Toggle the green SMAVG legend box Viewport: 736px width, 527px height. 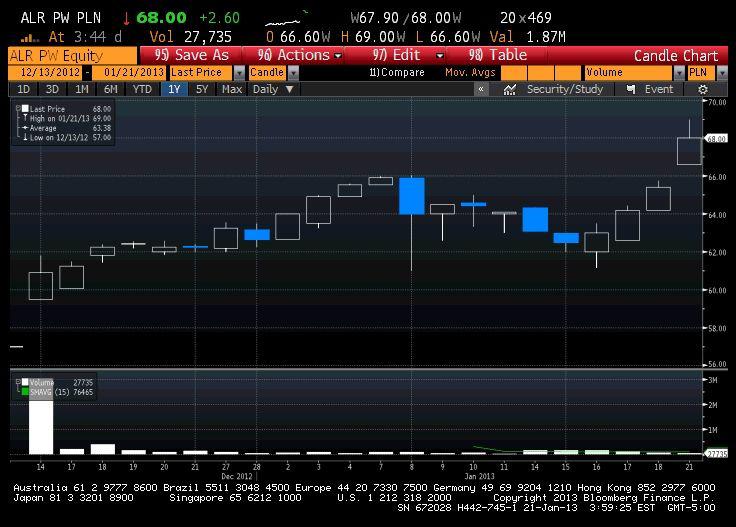(x=25, y=391)
